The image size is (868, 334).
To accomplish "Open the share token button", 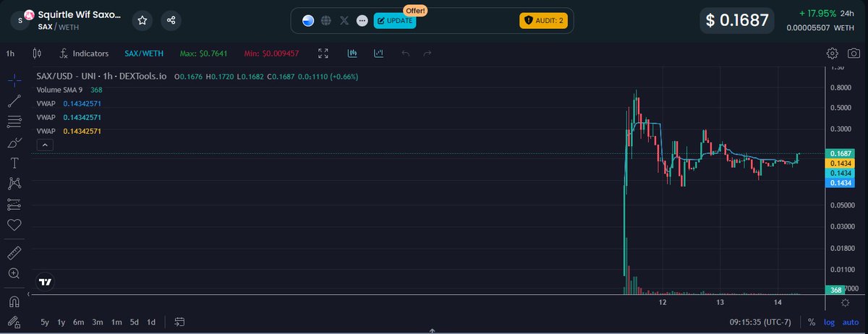I will coord(171,20).
